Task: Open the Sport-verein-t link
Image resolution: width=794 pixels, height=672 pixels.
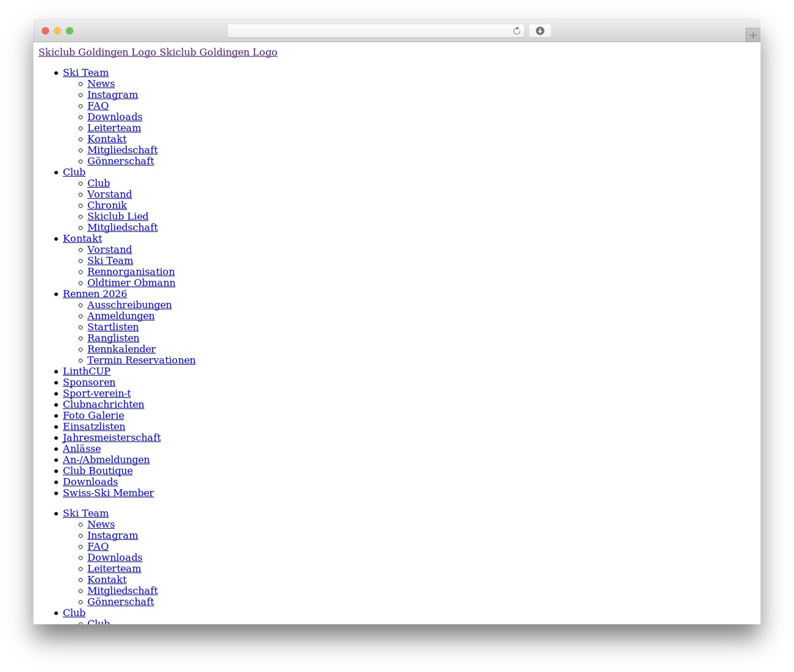Action: [x=97, y=394]
